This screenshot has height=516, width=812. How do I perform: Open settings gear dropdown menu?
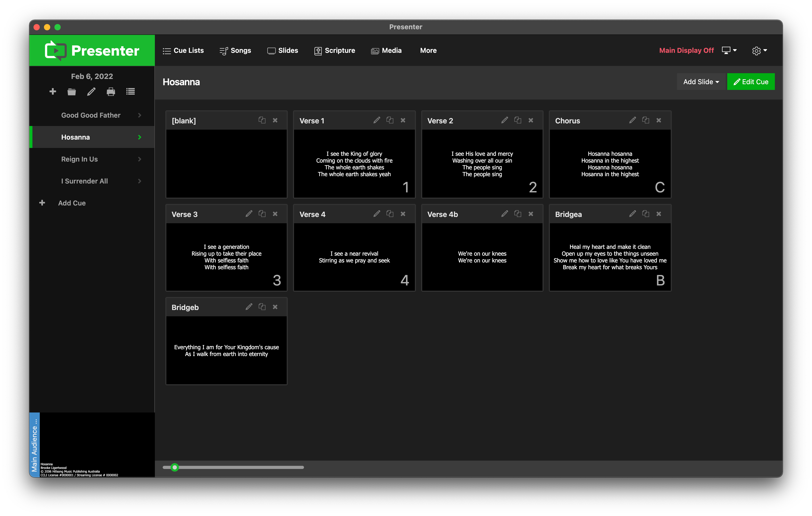click(x=760, y=50)
